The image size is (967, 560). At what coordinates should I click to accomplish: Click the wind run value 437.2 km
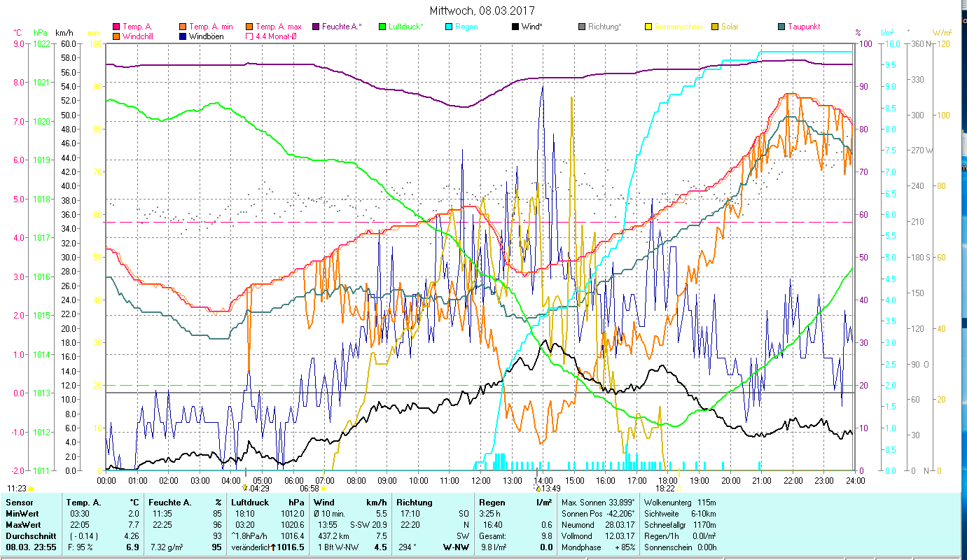333,536
